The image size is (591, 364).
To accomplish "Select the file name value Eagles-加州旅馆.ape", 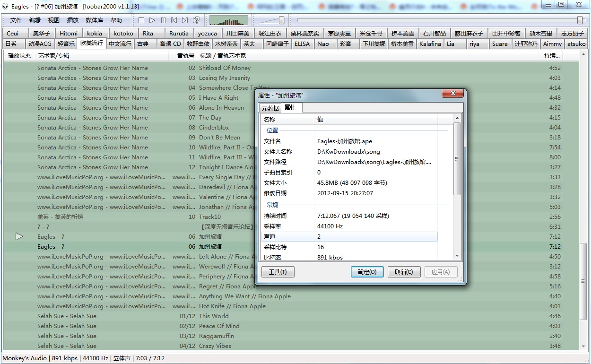I will [x=344, y=141].
